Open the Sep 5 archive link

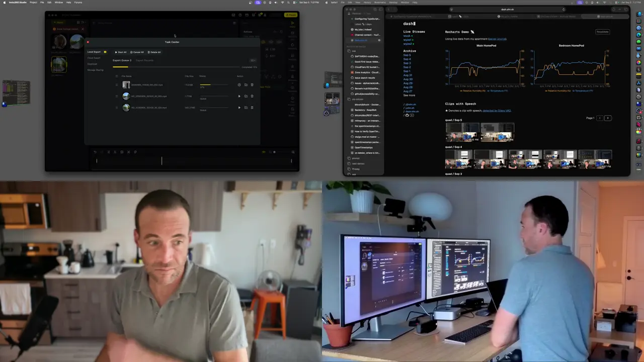click(407, 55)
